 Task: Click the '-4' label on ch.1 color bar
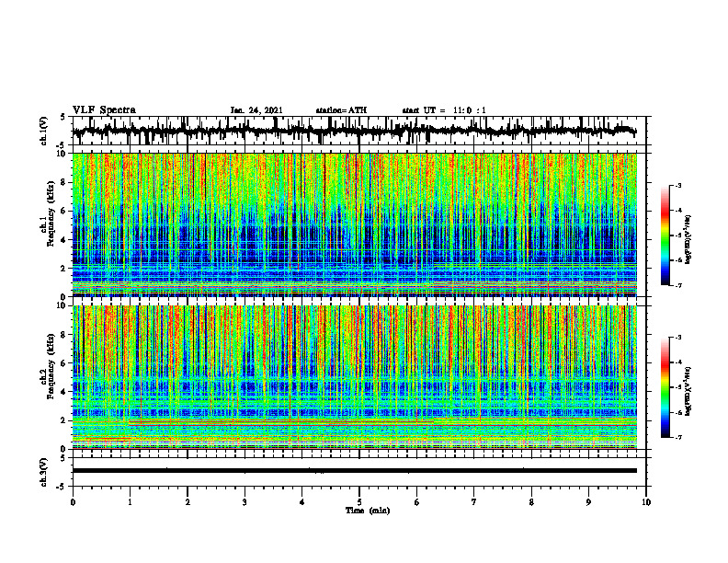678,211
